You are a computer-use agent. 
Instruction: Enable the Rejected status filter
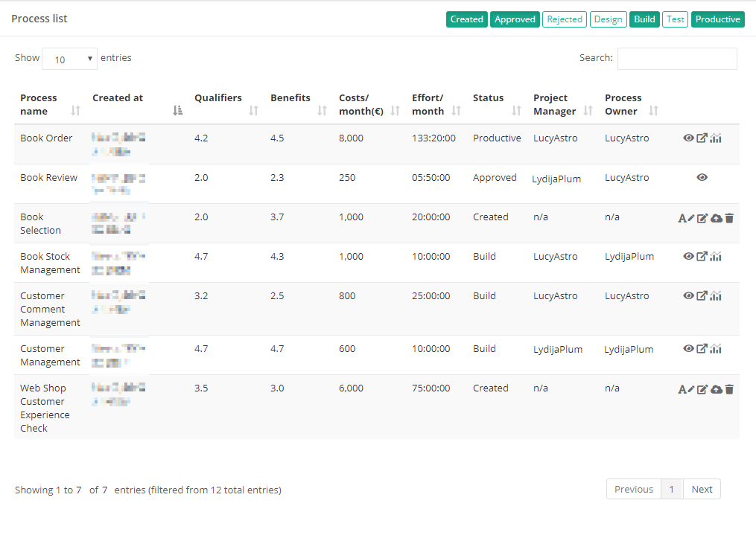point(564,19)
